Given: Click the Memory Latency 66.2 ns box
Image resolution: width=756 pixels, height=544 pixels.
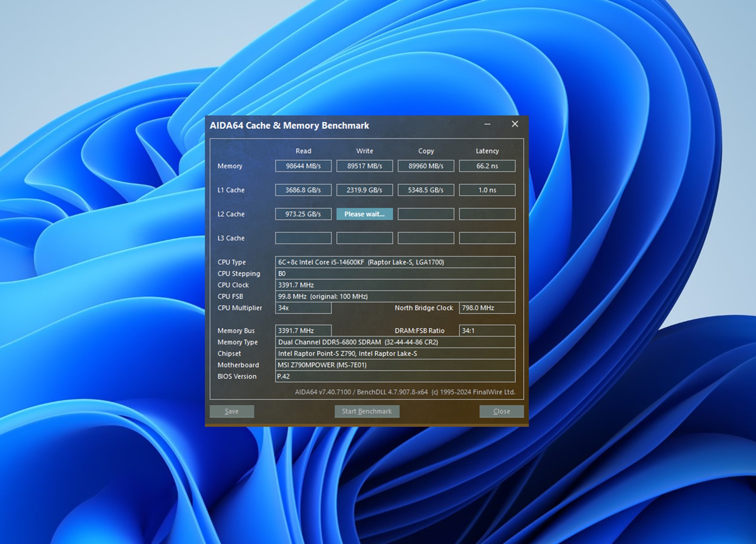Looking at the screenshot, I should [487, 166].
